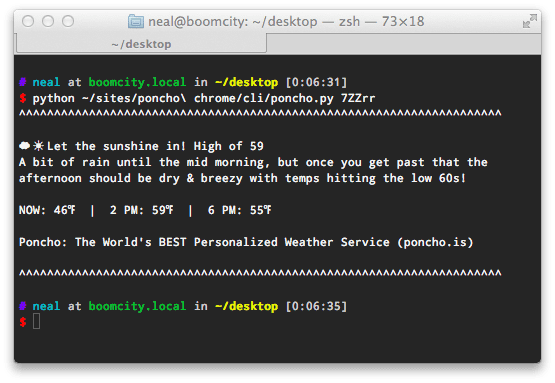Click the red '$' beside the python command
This screenshot has width=555, height=383.
(23, 98)
